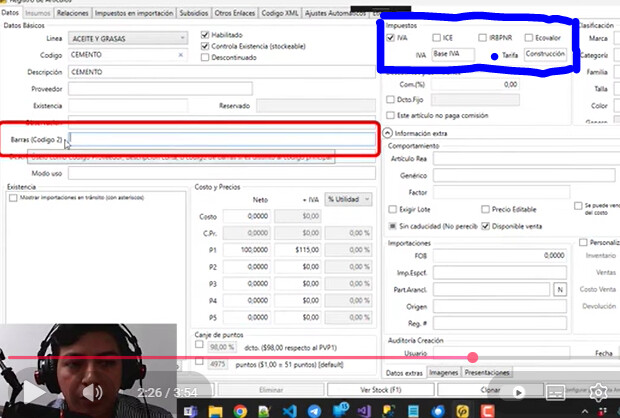Toggle the Habilitado checkbox
Screen dimensions: 620x418
[206, 34]
